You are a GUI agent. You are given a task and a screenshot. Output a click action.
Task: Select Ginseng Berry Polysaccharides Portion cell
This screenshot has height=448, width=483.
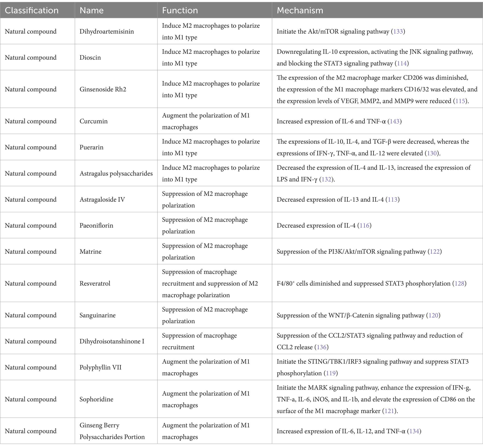pos(116,431)
